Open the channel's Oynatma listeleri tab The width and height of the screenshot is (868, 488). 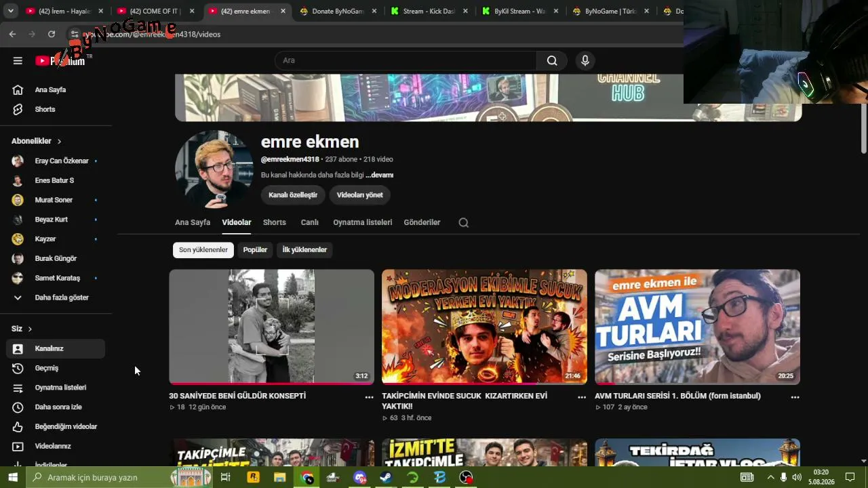363,222
